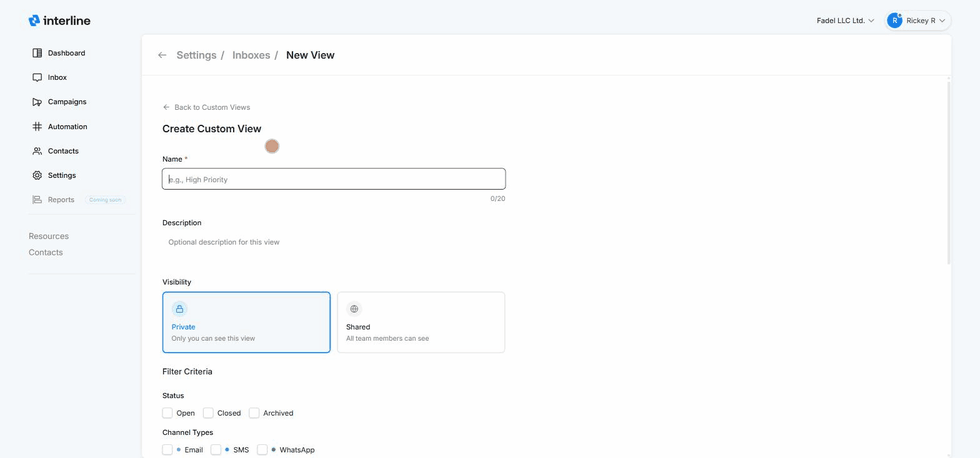
Task: Focus the Name input field
Action: click(334, 179)
